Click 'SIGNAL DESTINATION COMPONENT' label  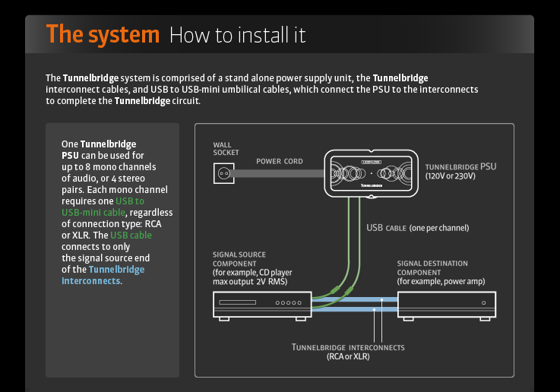(432, 267)
